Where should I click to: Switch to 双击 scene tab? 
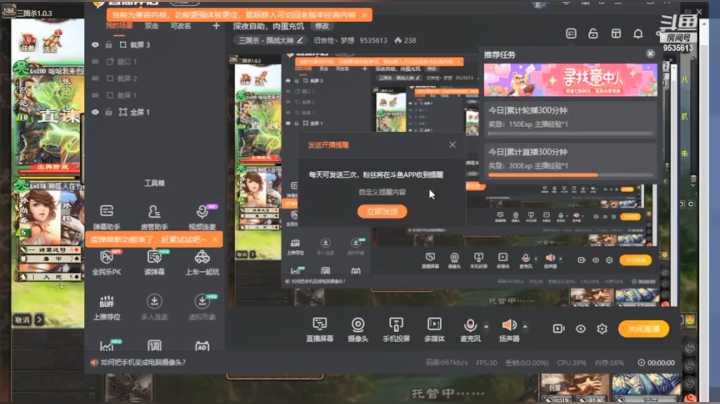pos(152,26)
